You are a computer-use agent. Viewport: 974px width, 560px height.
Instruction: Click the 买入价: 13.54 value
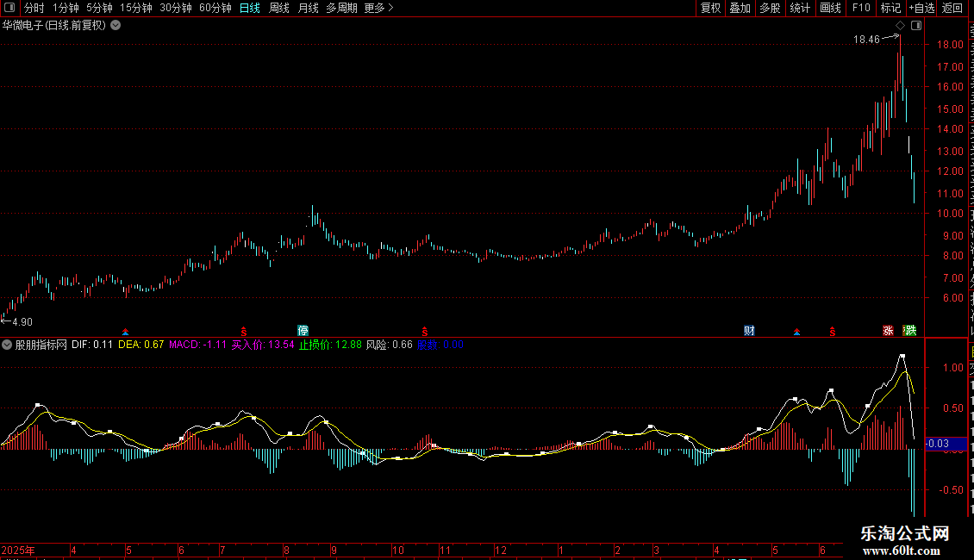[x=263, y=345]
